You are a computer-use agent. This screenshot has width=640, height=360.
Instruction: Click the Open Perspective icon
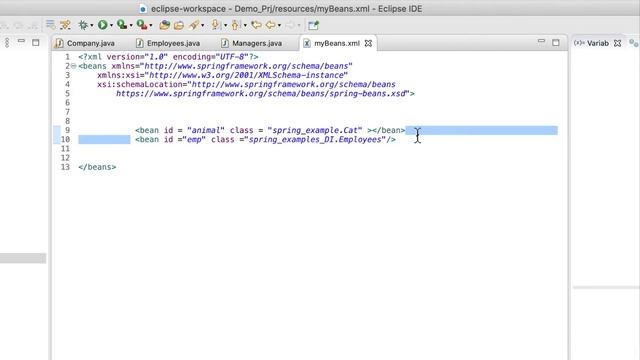point(313,25)
